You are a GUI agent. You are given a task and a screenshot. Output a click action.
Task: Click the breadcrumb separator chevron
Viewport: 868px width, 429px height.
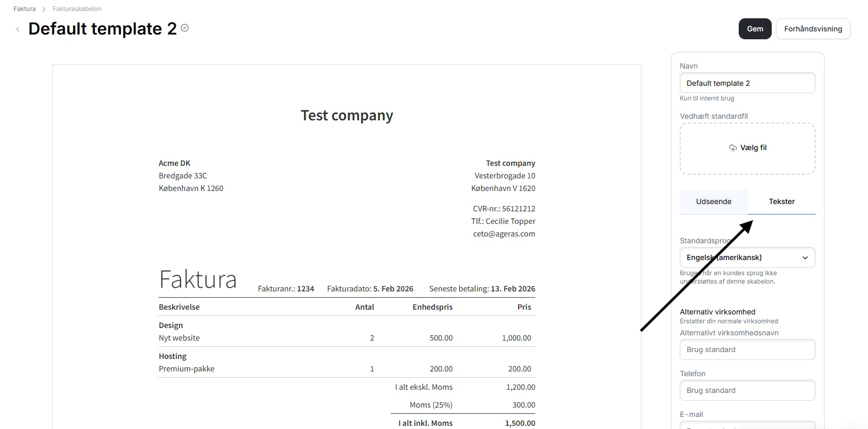(44, 9)
